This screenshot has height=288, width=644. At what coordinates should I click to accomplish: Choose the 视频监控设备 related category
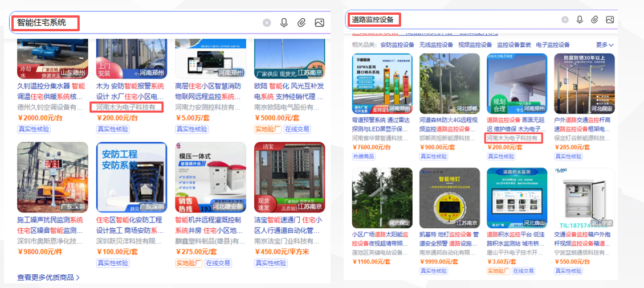[475, 45]
